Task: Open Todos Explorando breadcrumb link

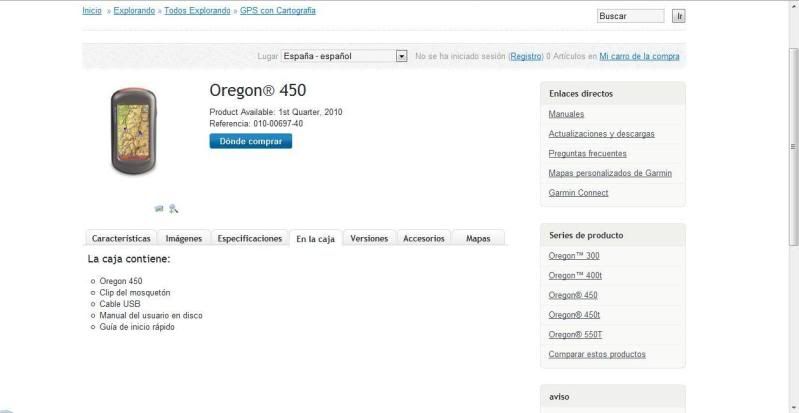Action: pyautogui.click(x=197, y=10)
